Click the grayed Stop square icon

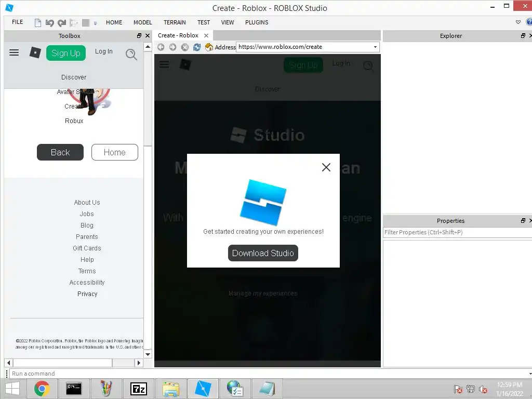pyautogui.click(x=86, y=23)
